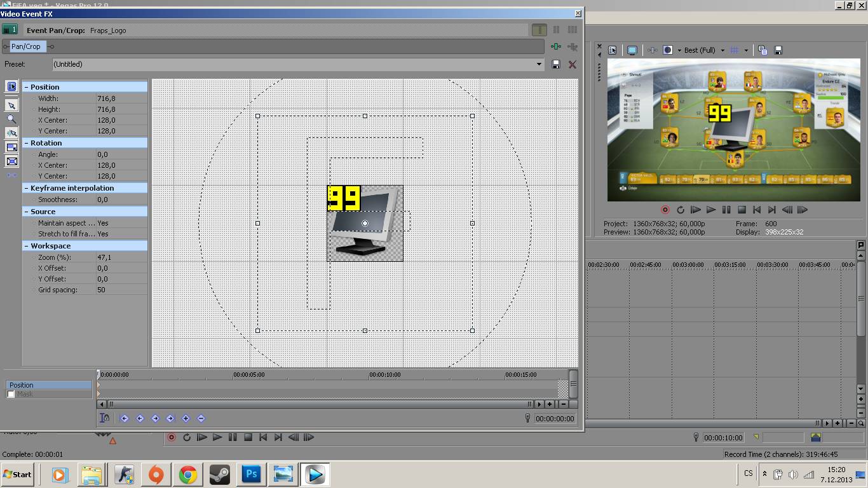868x488 pixels.
Task: Toggle Lock Envelopes to Events icon
Action: pyautogui.click(x=105, y=418)
